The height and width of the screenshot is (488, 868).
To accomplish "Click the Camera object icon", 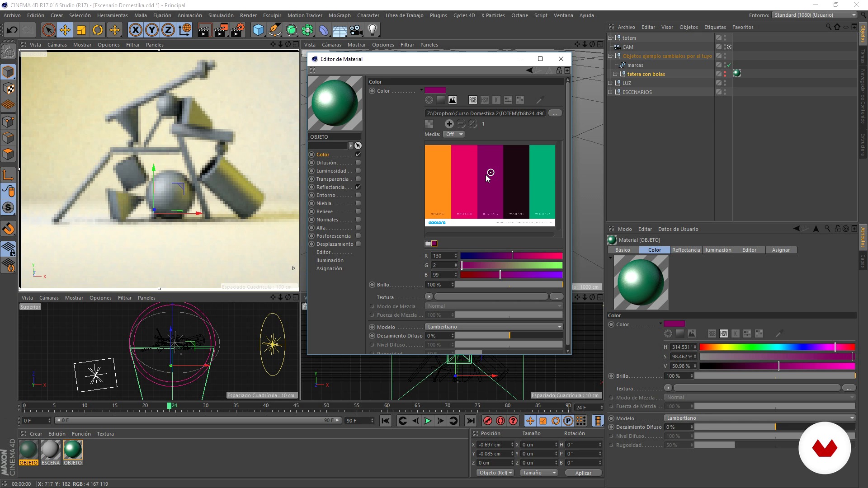I will click(356, 30).
